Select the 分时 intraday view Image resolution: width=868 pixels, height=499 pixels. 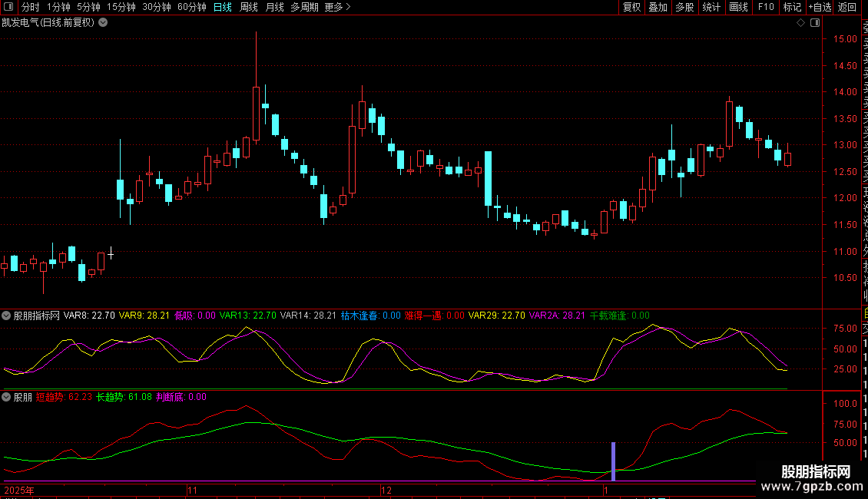pos(31,7)
